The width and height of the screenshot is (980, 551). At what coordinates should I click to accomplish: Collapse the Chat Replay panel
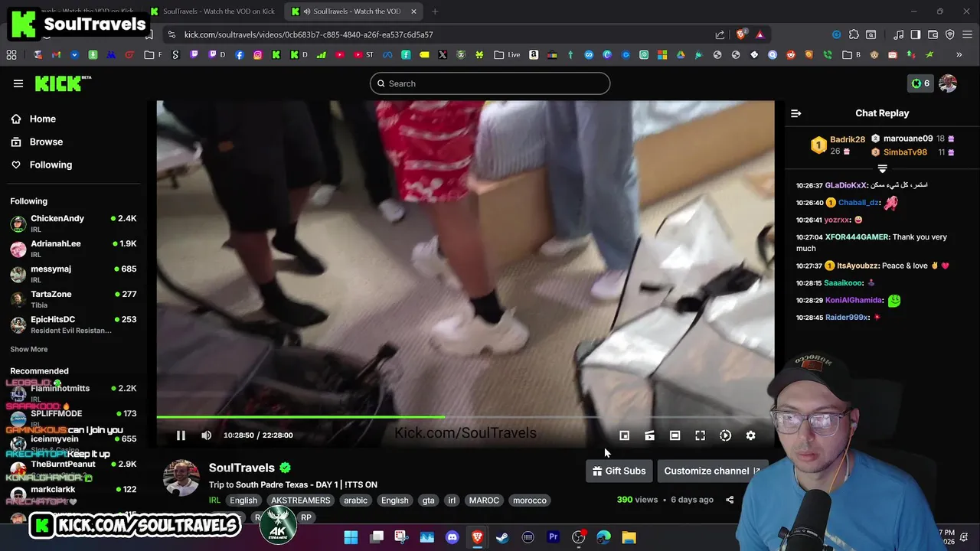click(795, 113)
